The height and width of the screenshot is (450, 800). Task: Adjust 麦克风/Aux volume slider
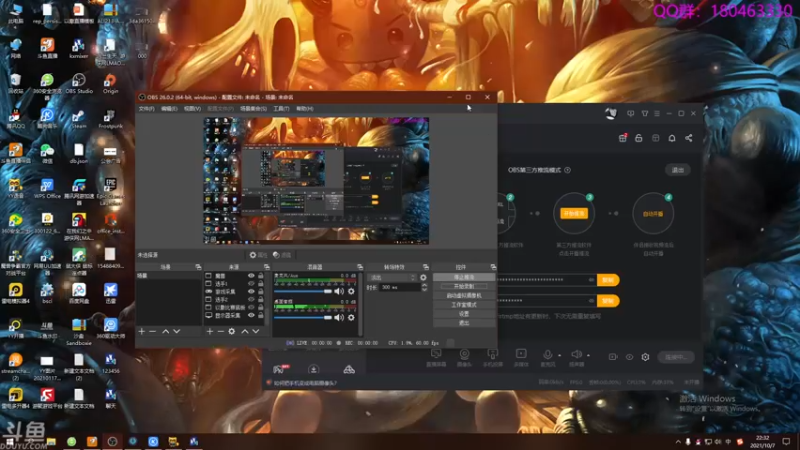pos(303,291)
